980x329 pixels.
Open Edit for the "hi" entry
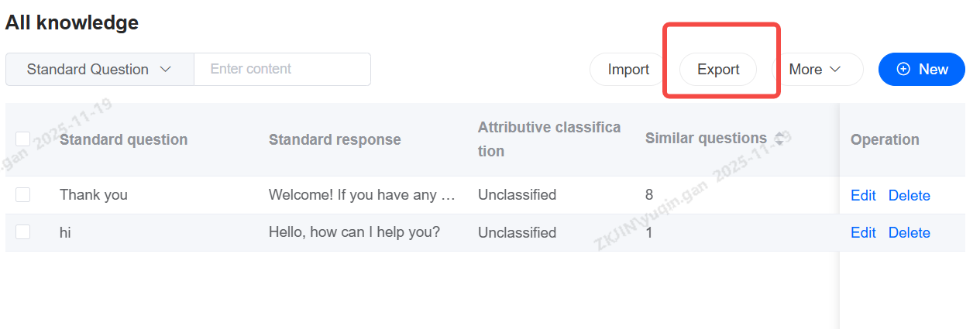coord(863,232)
